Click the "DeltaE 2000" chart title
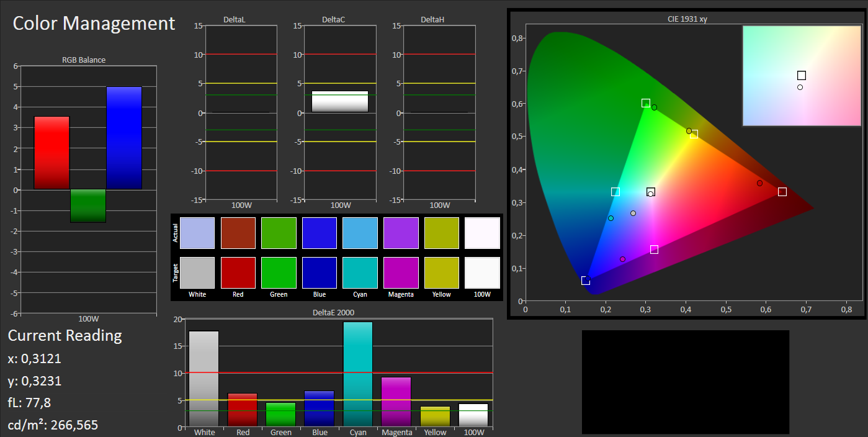 point(334,313)
